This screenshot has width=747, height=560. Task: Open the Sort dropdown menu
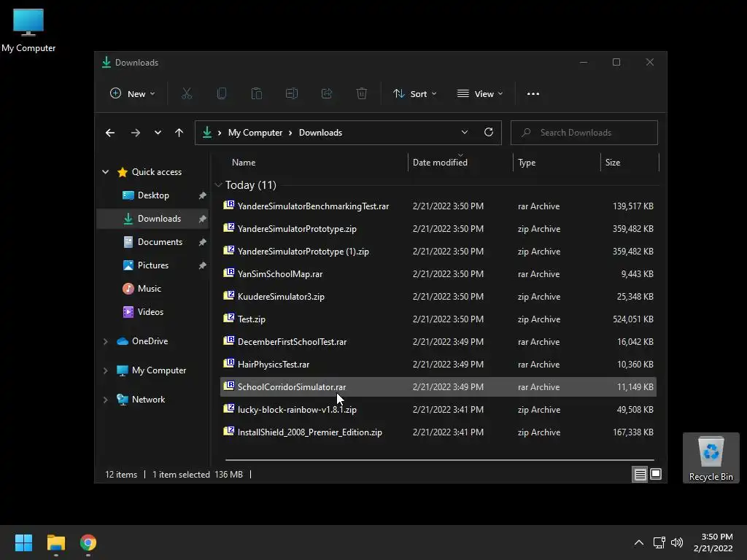coord(414,94)
